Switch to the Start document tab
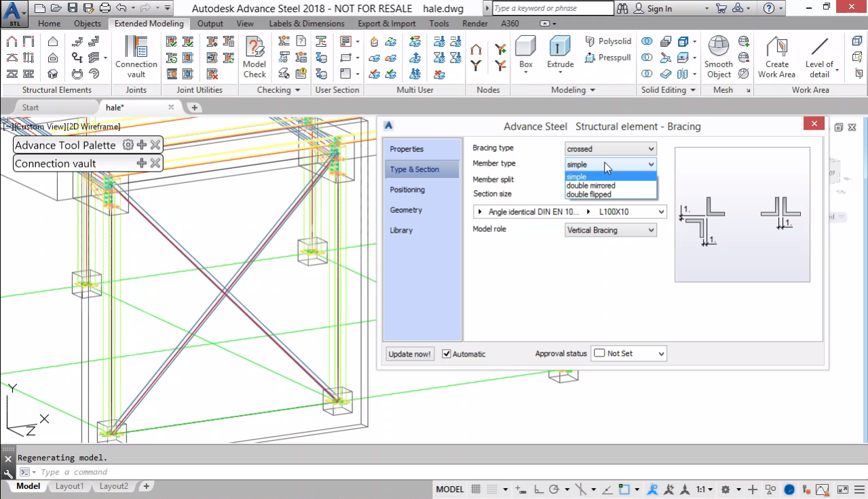This screenshot has height=499, width=868. click(x=31, y=107)
